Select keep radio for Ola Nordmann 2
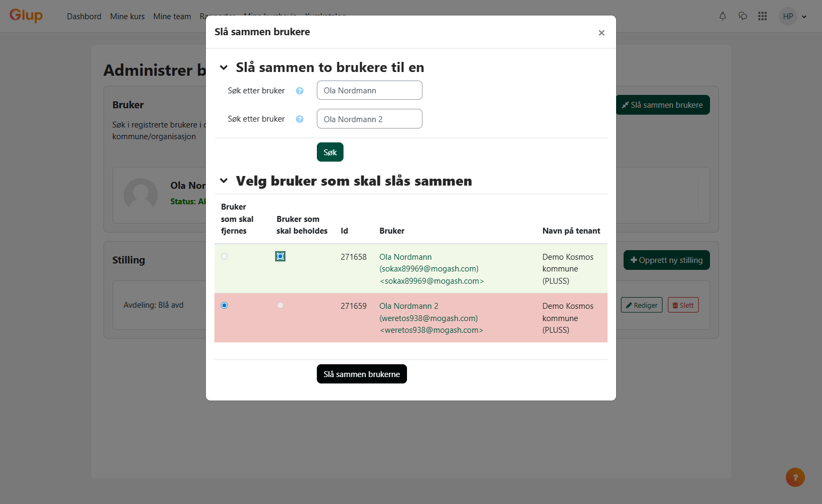 [x=280, y=306]
